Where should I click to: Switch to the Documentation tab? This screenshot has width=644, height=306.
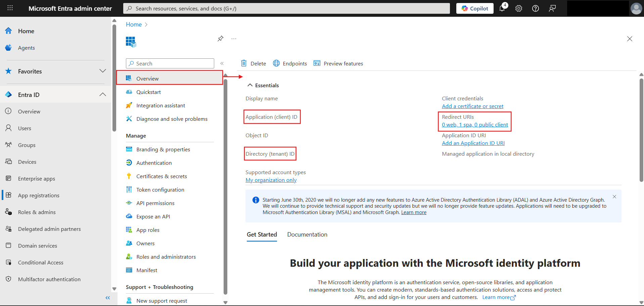[307, 235]
